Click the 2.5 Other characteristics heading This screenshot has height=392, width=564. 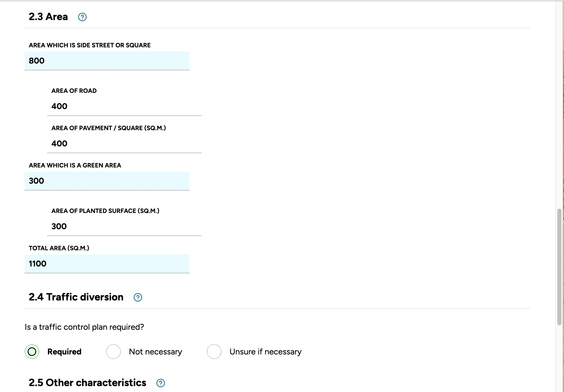click(x=87, y=383)
